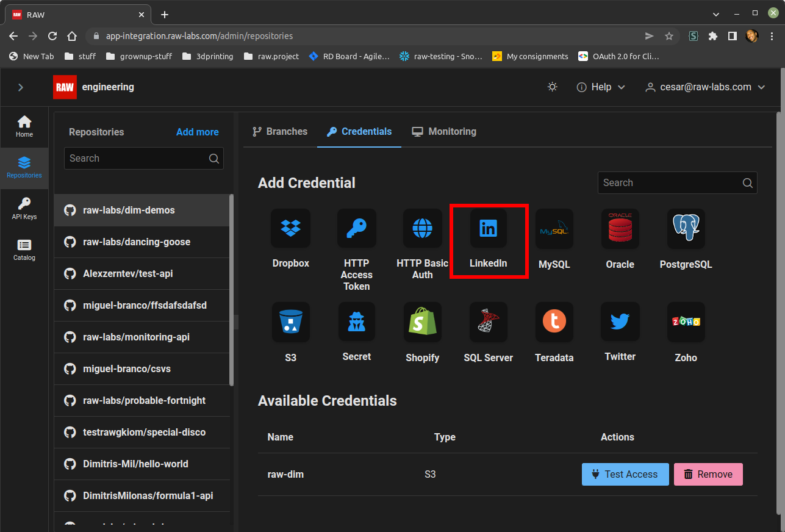Open 3dprinting bookmark folder
The width and height of the screenshot is (785, 532).
click(207, 56)
